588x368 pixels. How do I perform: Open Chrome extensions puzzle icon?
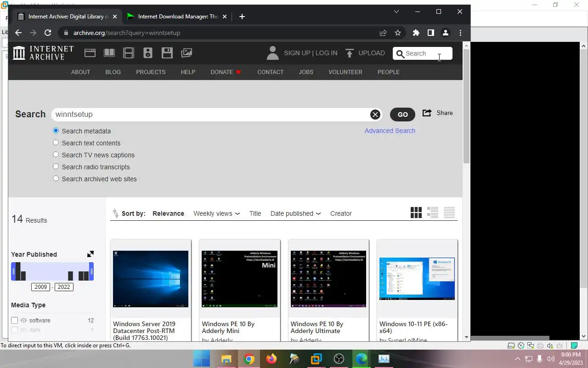(416, 33)
